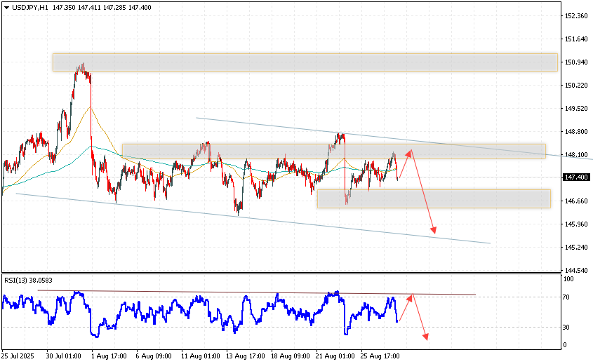Click the 151.640 price axis label
This screenshot has width=593, height=364.
point(576,39)
